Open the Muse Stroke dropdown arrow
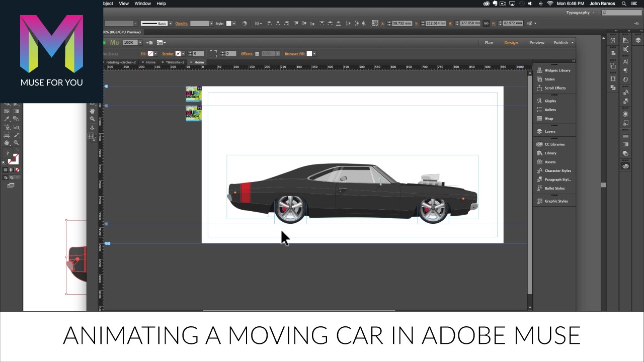The height and width of the screenshot is (362, 644). pos(183,54)
